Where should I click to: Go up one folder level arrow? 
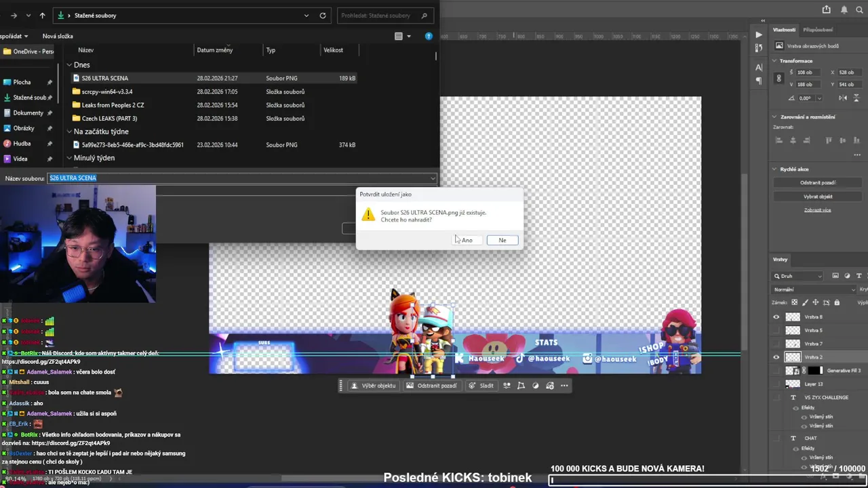pyautogui.click(x=42, y=15)
